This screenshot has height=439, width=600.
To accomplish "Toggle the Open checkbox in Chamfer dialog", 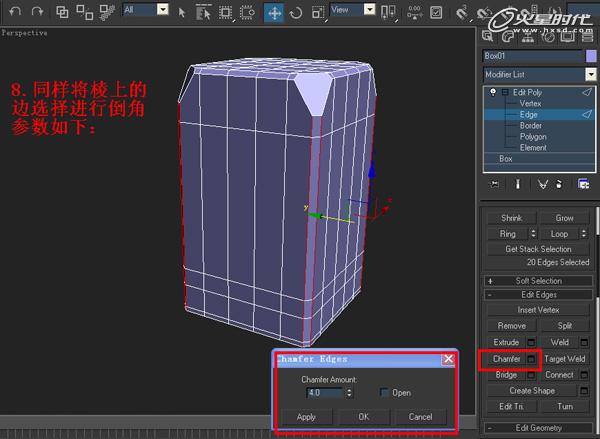I will pyautogui.click(x=384, y=392).
